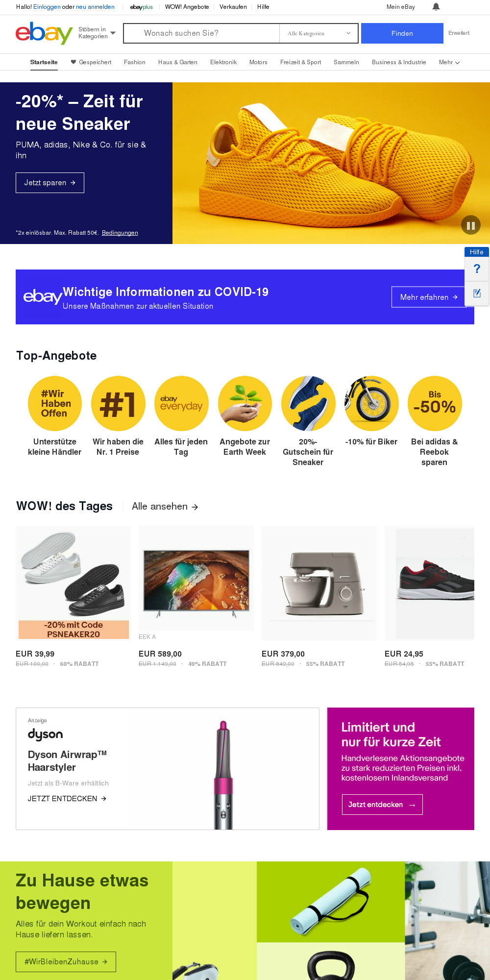Click the eBay logo in header

click(44, 33)
